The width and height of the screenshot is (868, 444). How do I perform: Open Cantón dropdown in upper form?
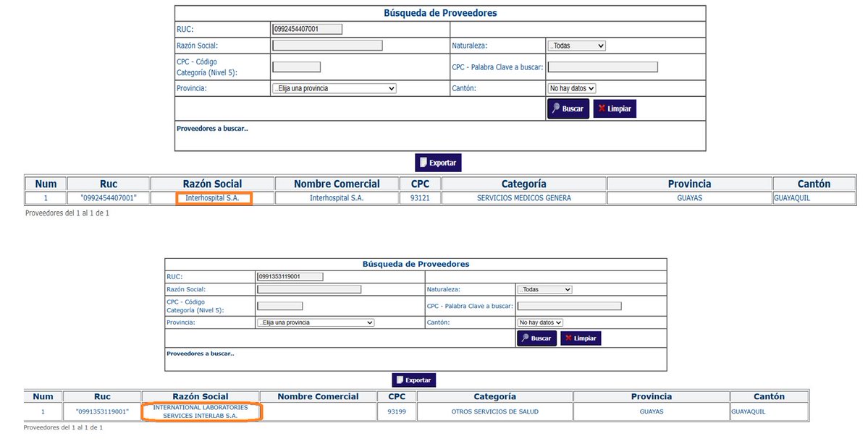click(571, 88)
